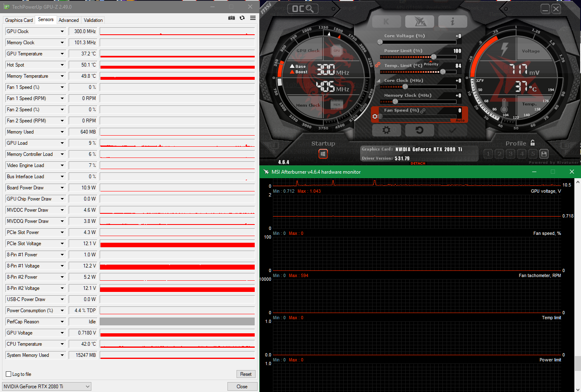Open Afterburner settings gear button
This screenshot has width=581, height=392.
tap(386, 130)
